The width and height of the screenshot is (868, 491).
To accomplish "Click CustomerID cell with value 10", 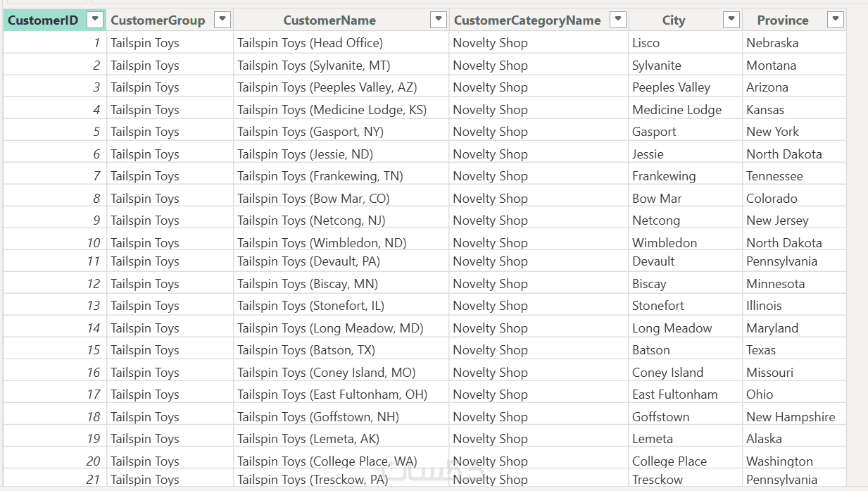I will (x=94, y=243).
